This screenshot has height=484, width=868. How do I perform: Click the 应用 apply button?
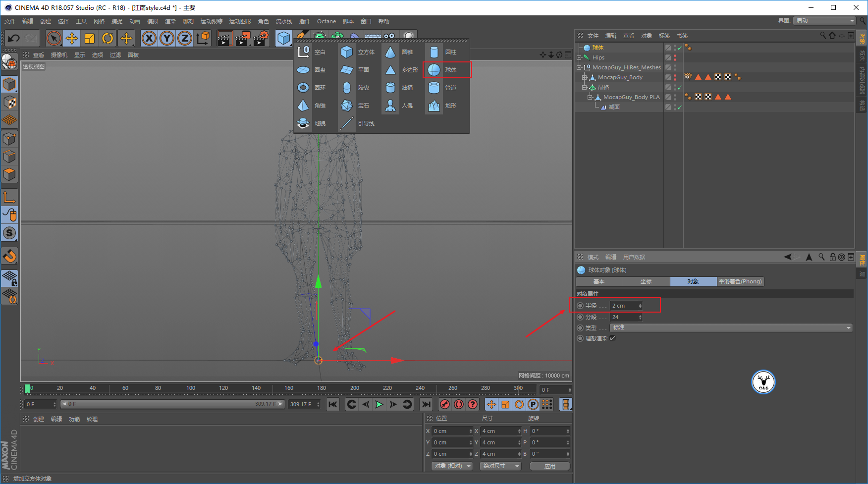pos(550,466)
